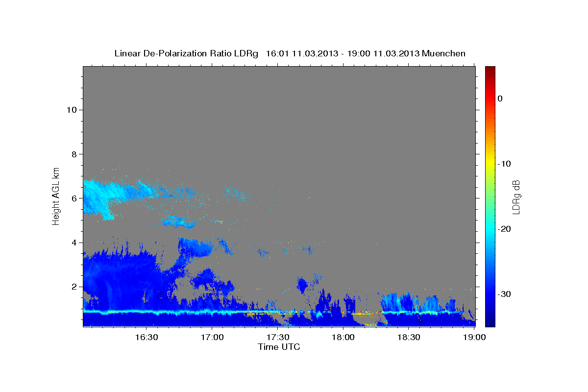Click the 'Height AGL km' axis label

coord(56,196)
